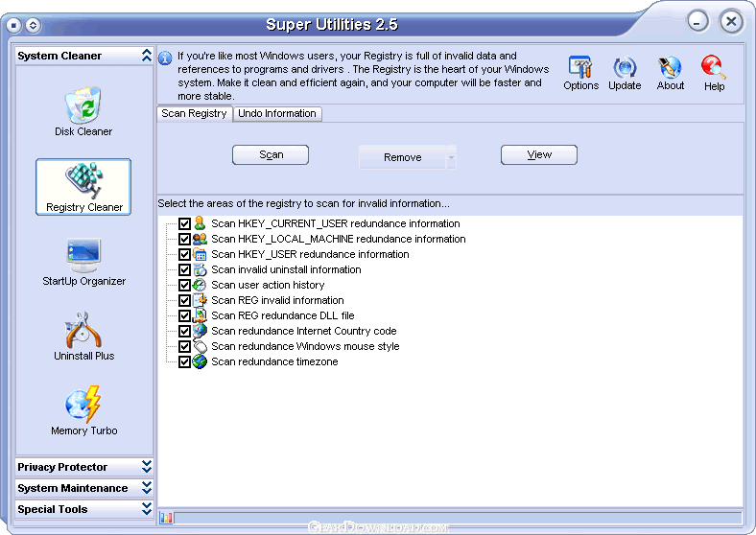Select 'Scan HKEY_LOCAL_MACHINE redundance information' row text
756x535 pixels.
click(x=339, y=239)
